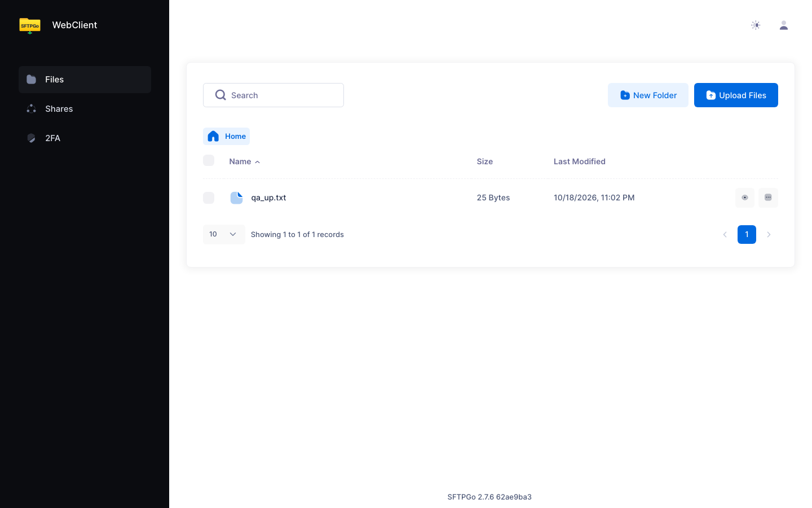Screen dimensions: 812x508
Task: Sort the file list by Name column
Action: click(245, 161)
